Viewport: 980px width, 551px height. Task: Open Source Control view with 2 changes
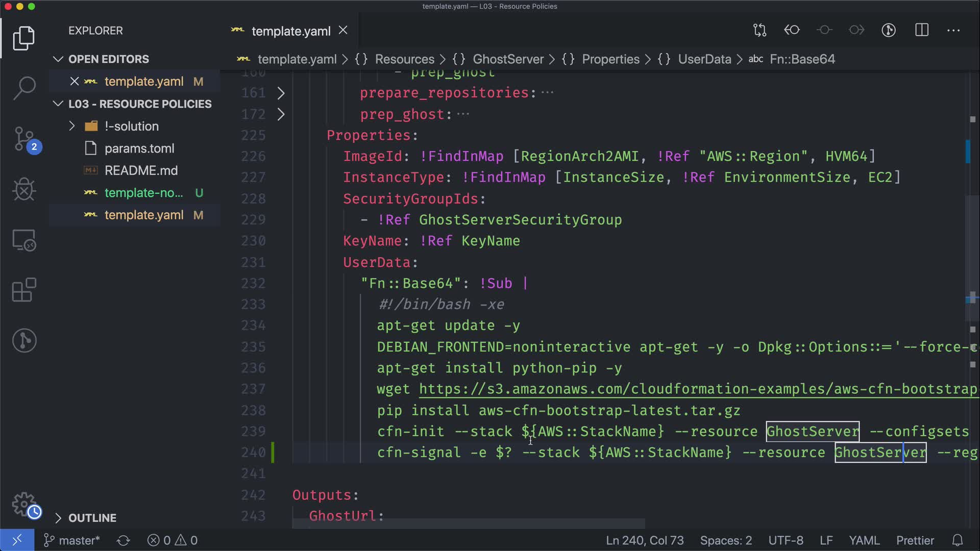click(x=24, y=139)
